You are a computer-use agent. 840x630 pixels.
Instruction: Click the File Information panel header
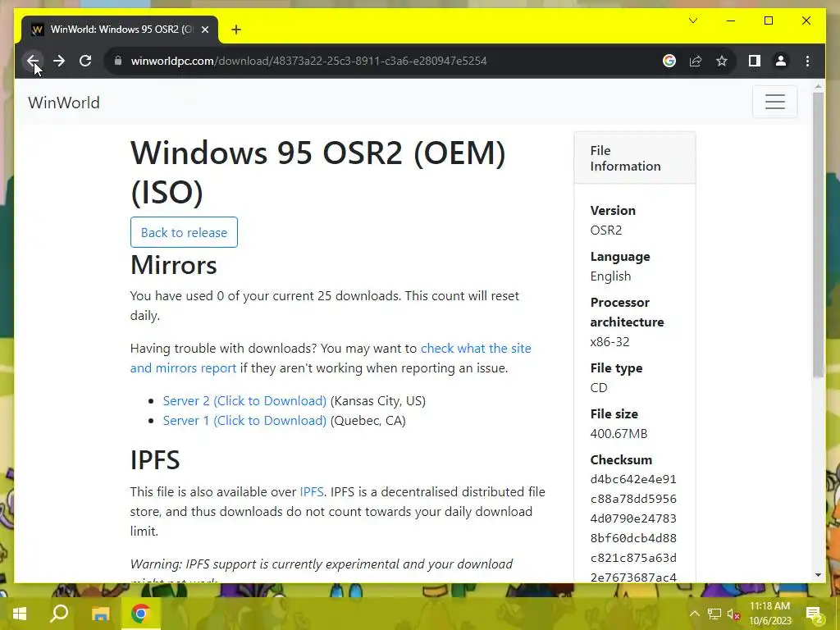[x=635, y=158]
